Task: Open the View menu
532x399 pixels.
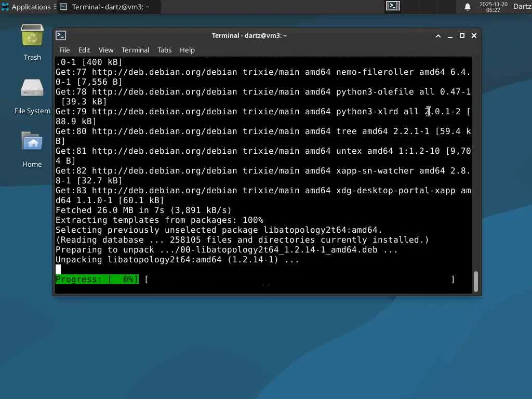Action: (106, 50)
